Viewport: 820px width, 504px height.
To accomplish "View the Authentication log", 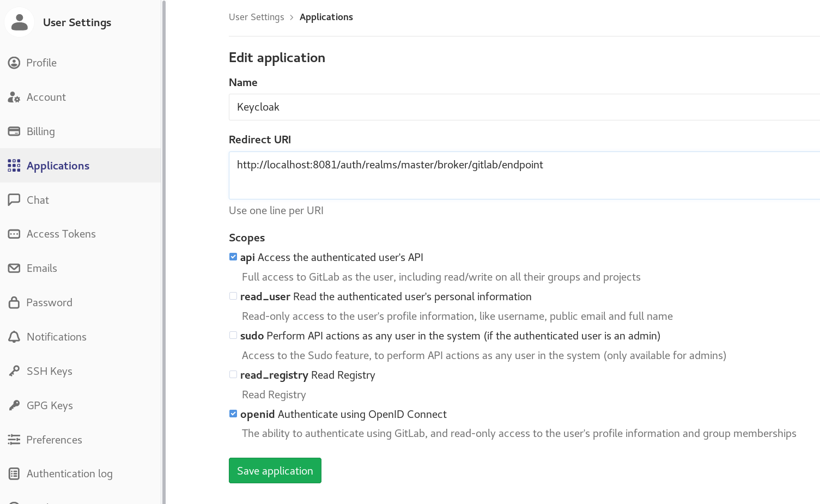I will pos(14,473).
